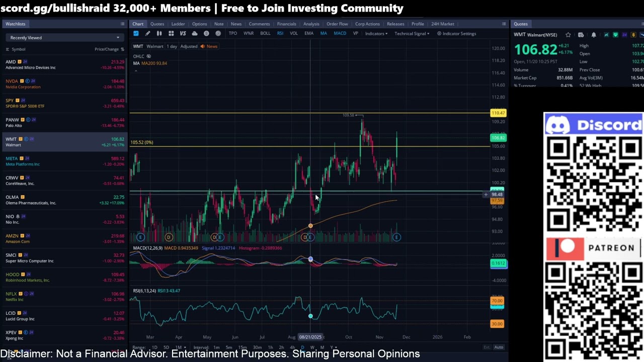Click the 98.48 price line marker

[x=497, y=195]
